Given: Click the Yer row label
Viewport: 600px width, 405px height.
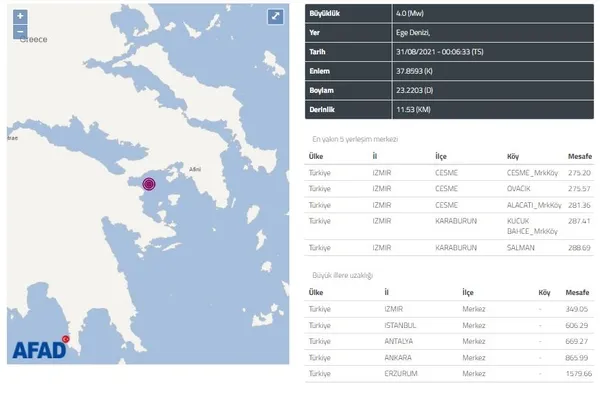Looking at the screenshot, I should tap(314, 33).
